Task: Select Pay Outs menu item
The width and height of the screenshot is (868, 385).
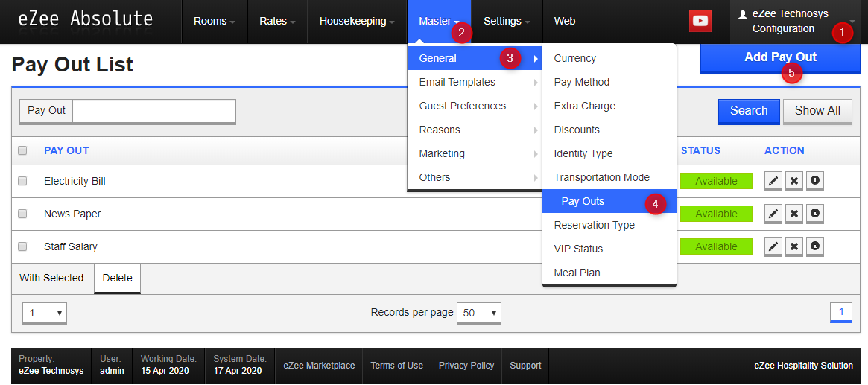Action: pyautogui.click(x=609, y=201)
